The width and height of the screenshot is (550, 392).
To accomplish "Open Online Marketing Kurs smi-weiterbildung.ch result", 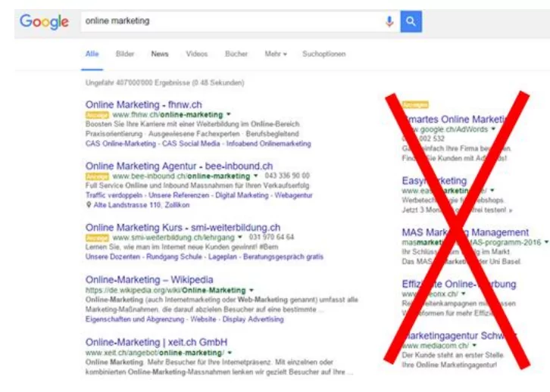I will coord(183,227).
